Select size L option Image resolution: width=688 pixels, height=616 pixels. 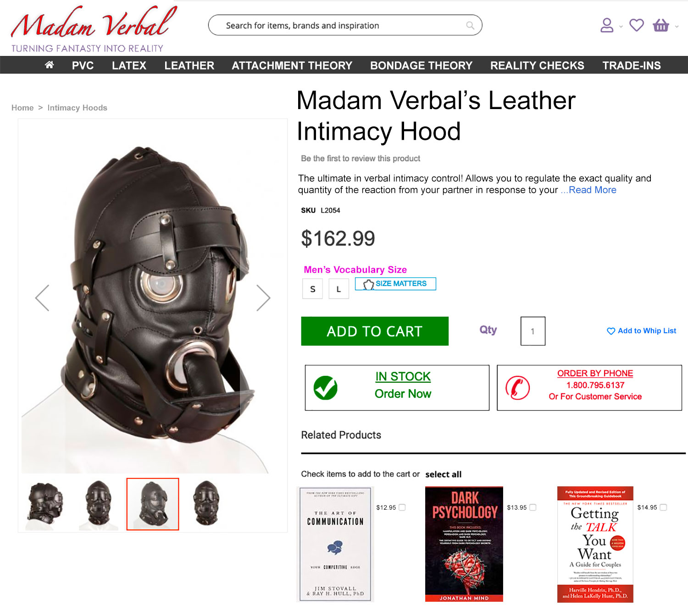[338, 289]
